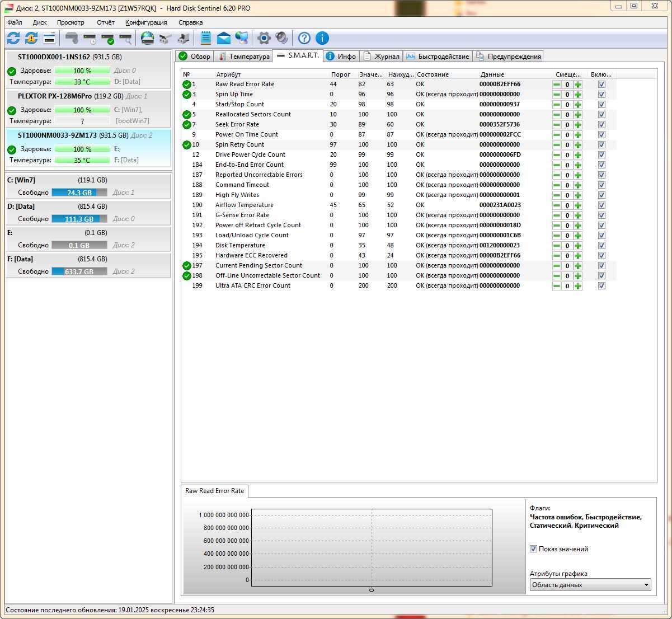Image resolution: width=672 pixels, height=619 pixels.
Task: Click green plus for Power On Time Count
Action: (x=577, y=135)
